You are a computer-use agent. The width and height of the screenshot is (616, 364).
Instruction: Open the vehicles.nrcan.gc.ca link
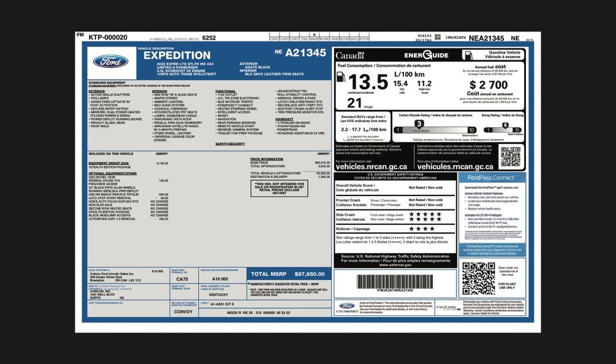pyautogui.click(x=371, y=167)
